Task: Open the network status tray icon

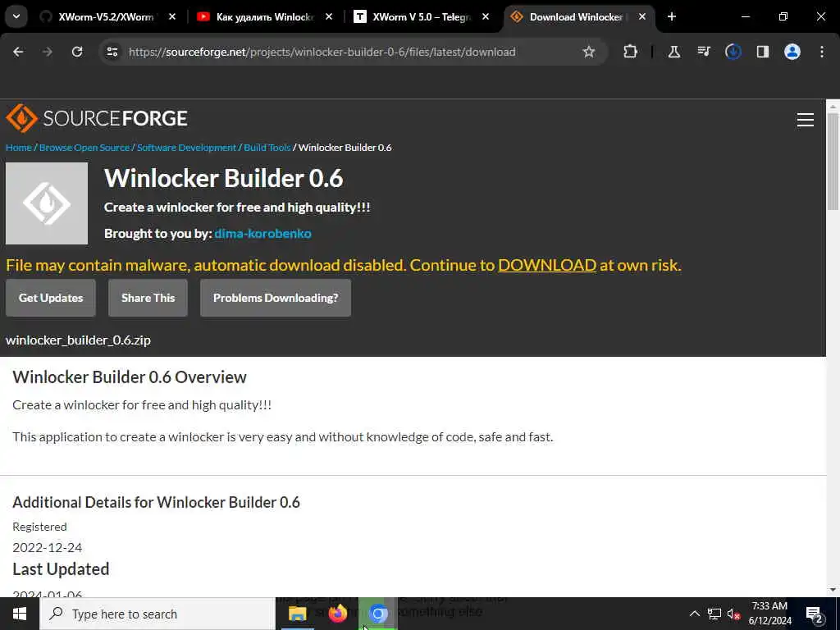Action: coord(714,614)
